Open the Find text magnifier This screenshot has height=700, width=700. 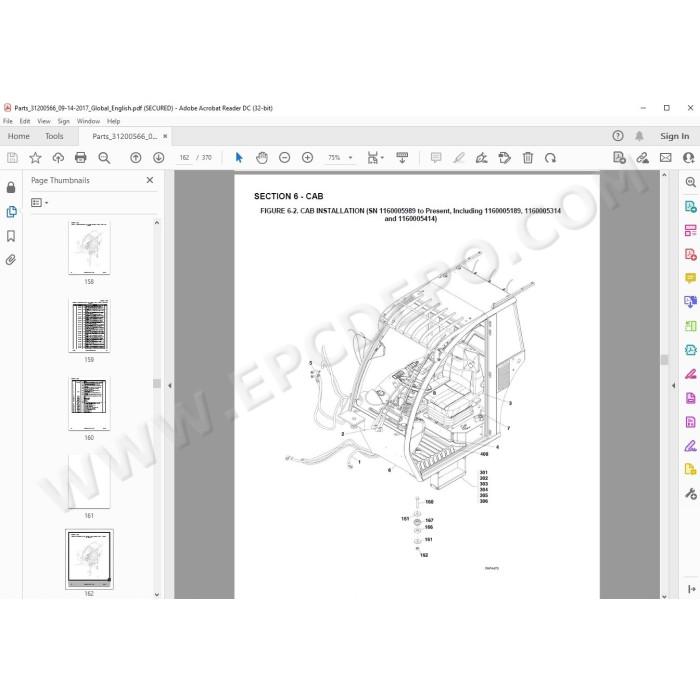coord(104,158)
